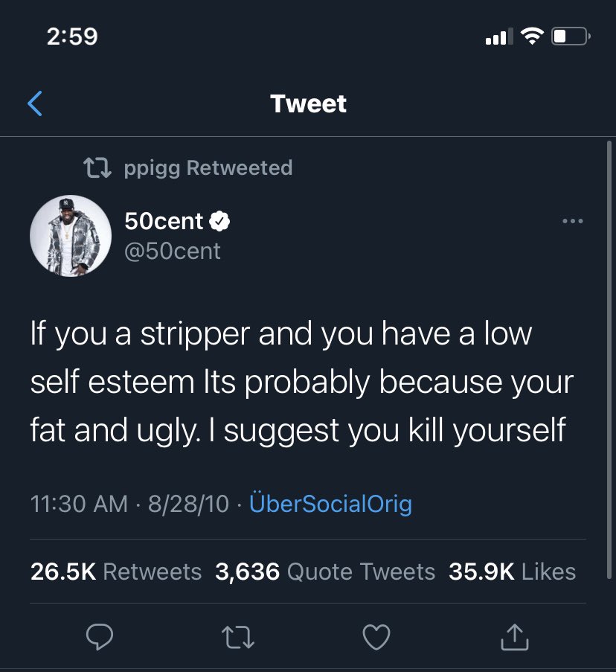Viewport: 616px width, 672px height.
Task: Open the 50cent profile picture
Action: coord(71,236)
